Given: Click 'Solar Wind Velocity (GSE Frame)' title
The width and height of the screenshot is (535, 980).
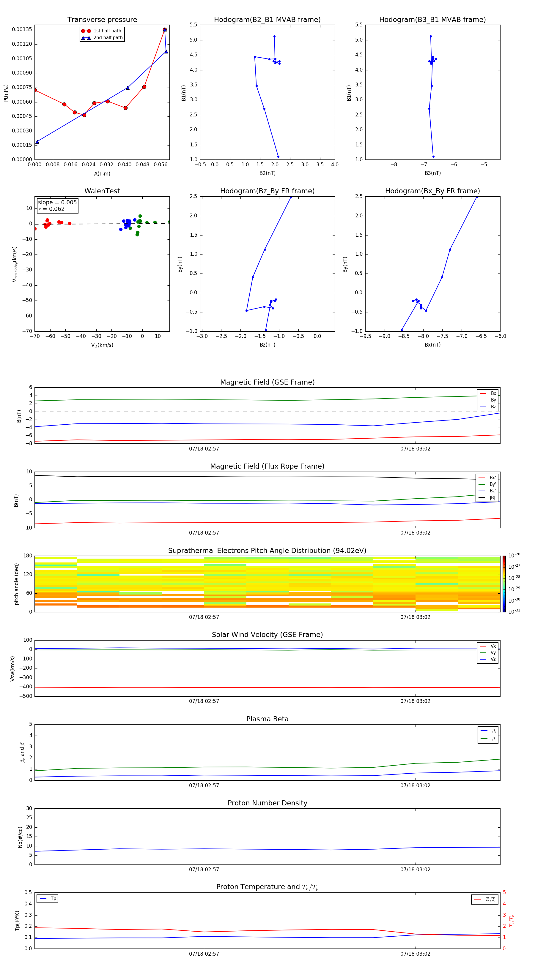Looking at the screenshot, I should coord(267,635).
